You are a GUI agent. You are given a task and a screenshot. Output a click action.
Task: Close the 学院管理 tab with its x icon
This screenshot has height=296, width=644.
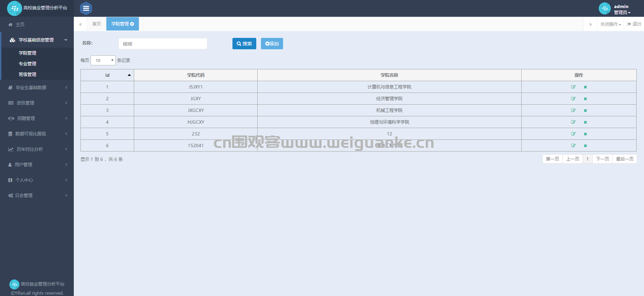[x=132, y=24]
